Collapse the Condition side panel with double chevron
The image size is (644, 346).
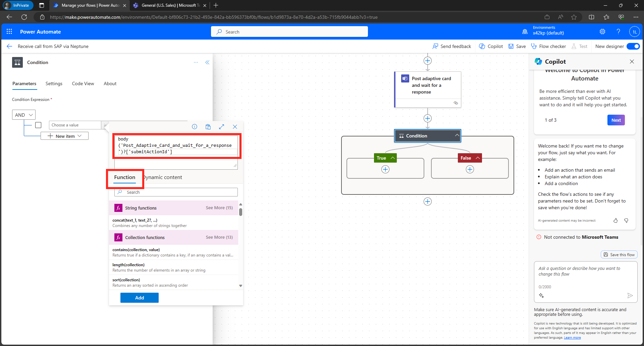[x=207, y=62]
